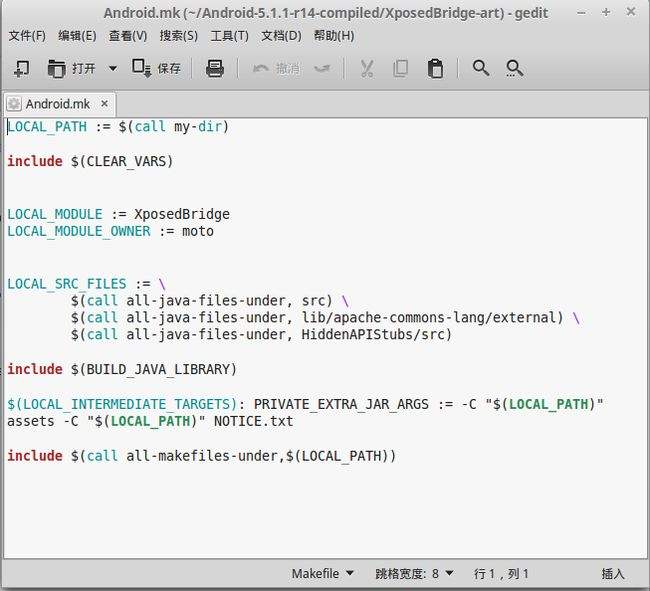Click the find magnifier icon
Image resolution: width=650 pixels, height=591 pixels.
pos(481,68)
